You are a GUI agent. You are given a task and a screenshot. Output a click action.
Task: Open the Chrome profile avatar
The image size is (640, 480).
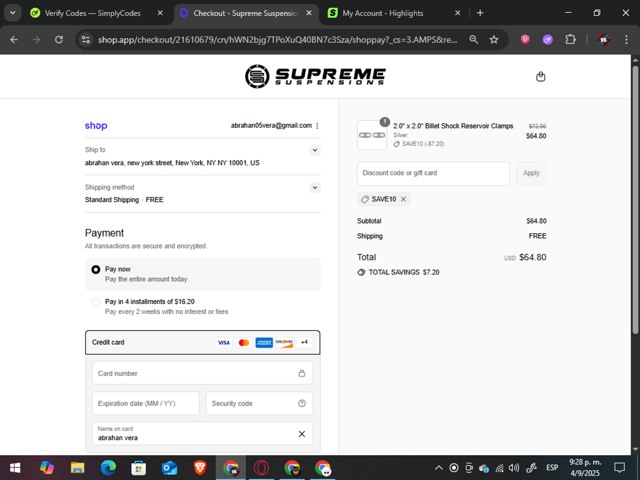click(604, 40)
